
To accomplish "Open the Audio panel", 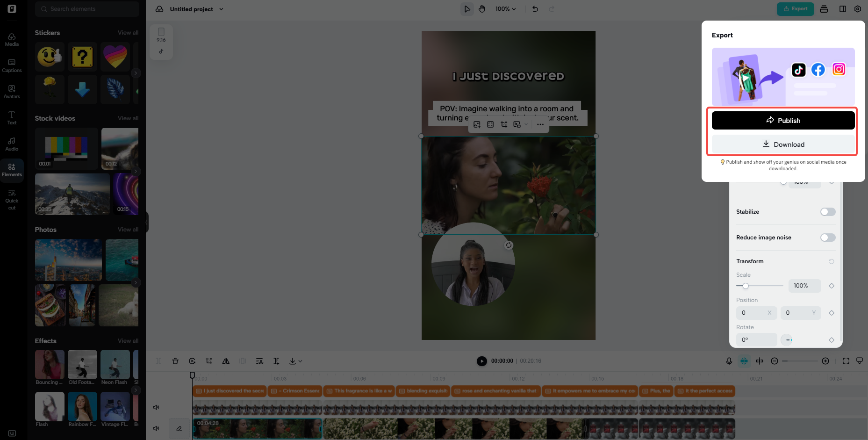I will click(12, 144).
